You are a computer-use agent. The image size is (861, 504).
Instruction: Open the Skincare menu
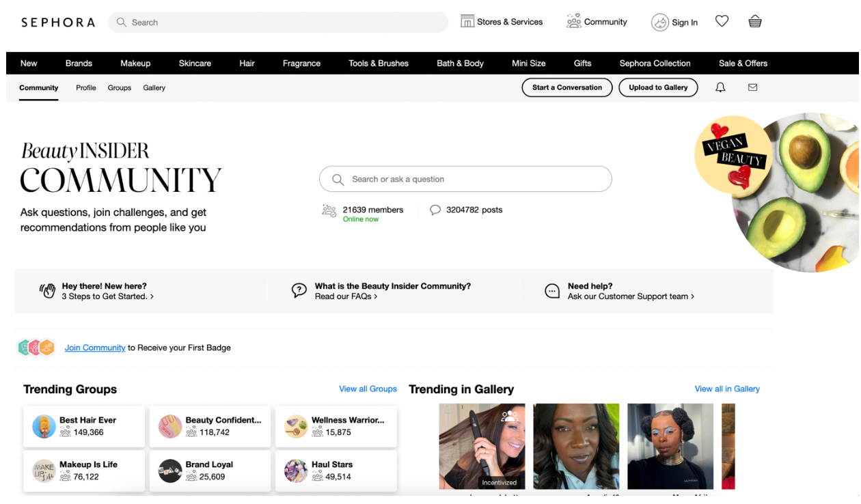point(195,64)
